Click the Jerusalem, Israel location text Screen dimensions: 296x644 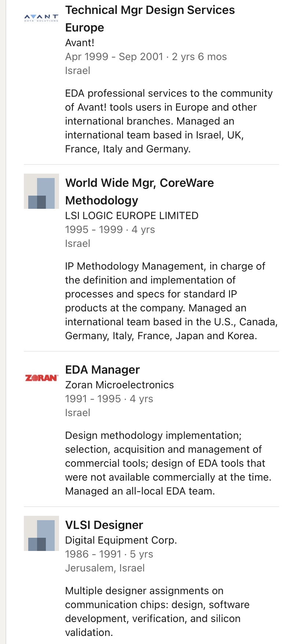pos(105,568)
